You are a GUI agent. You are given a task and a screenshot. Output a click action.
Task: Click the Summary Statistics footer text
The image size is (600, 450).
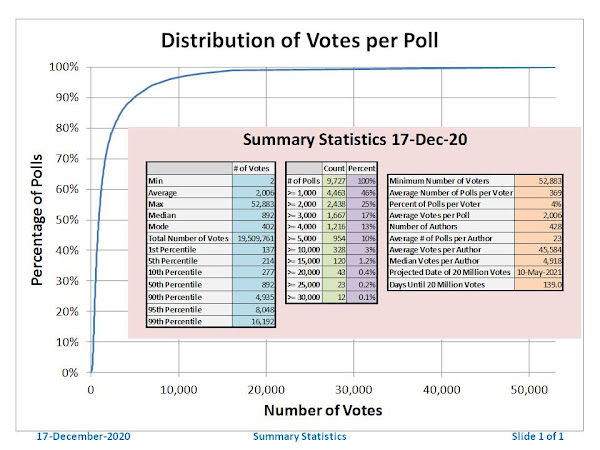(300, 436)
